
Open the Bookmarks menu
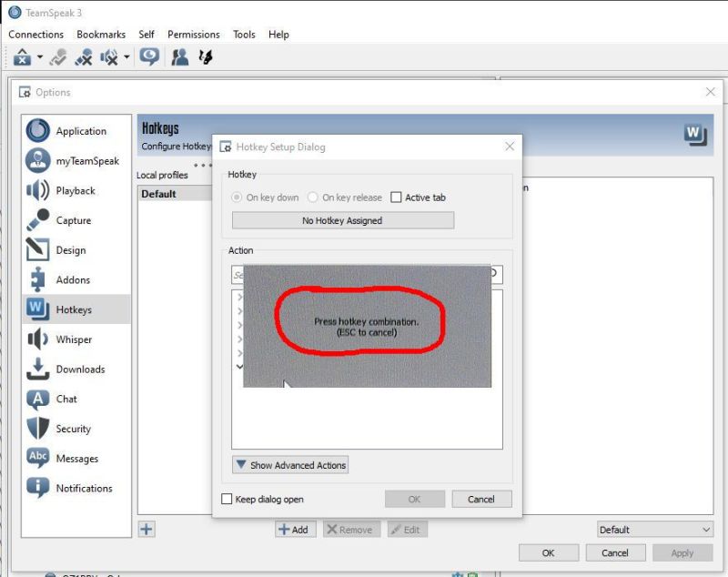point(101,35)
